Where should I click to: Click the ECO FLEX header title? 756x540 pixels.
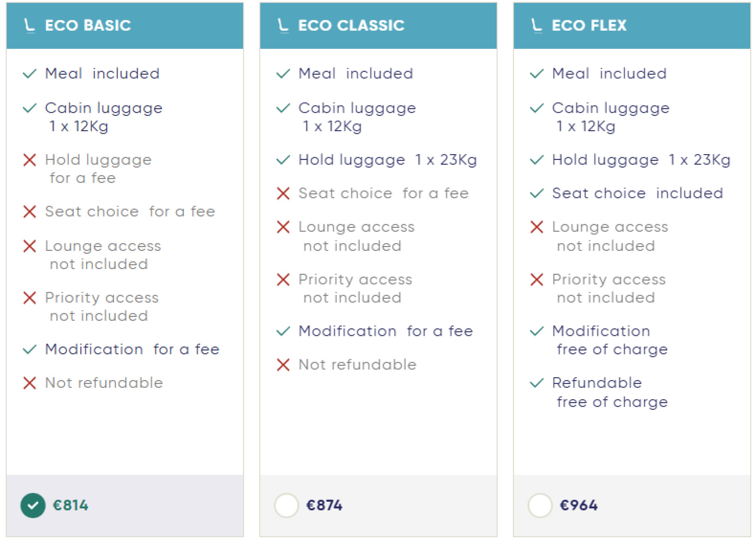pyautogui.click(x=589, y=26)
